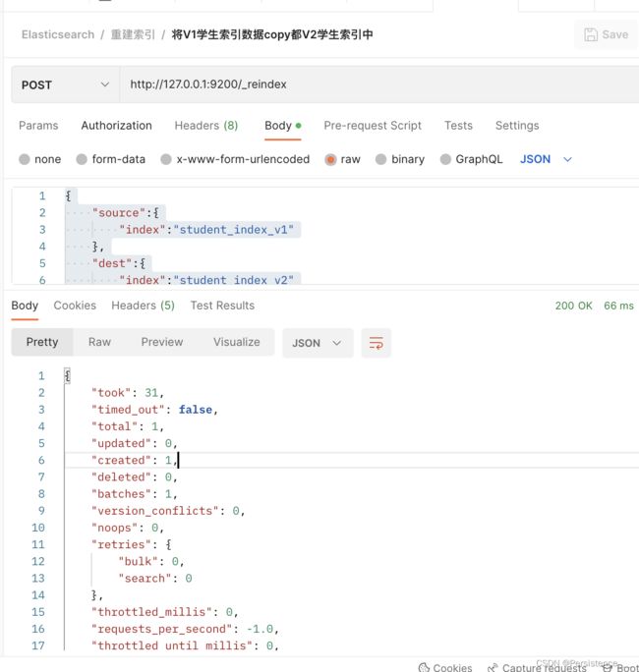Image resolution: width=639 pixels, height=672 pixels.
Task: Click the "created": 1 response line
Action: (x=135, y=461)
